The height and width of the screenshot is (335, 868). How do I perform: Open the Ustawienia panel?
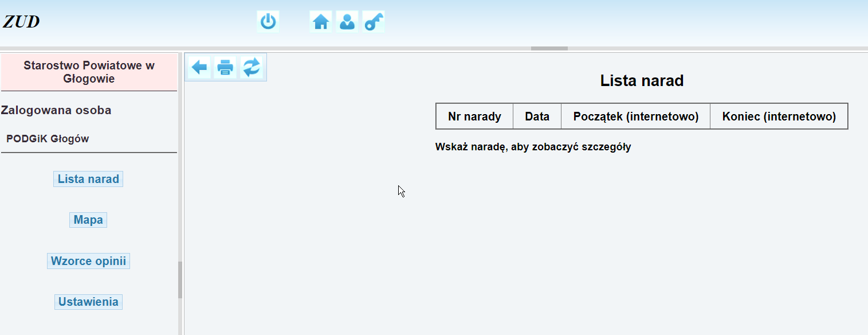[88, 301]
